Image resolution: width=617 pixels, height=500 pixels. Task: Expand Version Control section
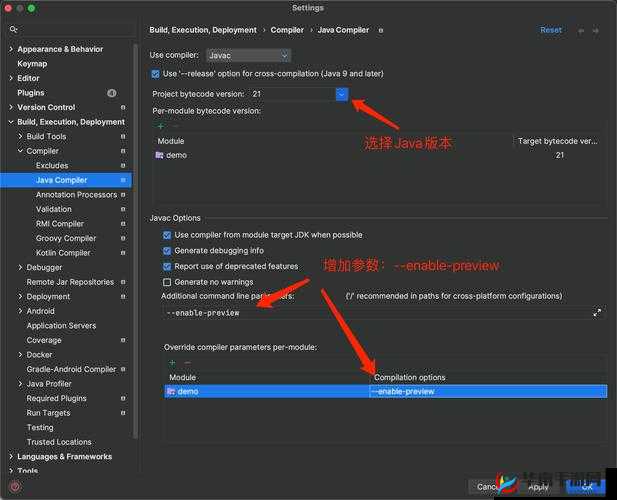11,107
